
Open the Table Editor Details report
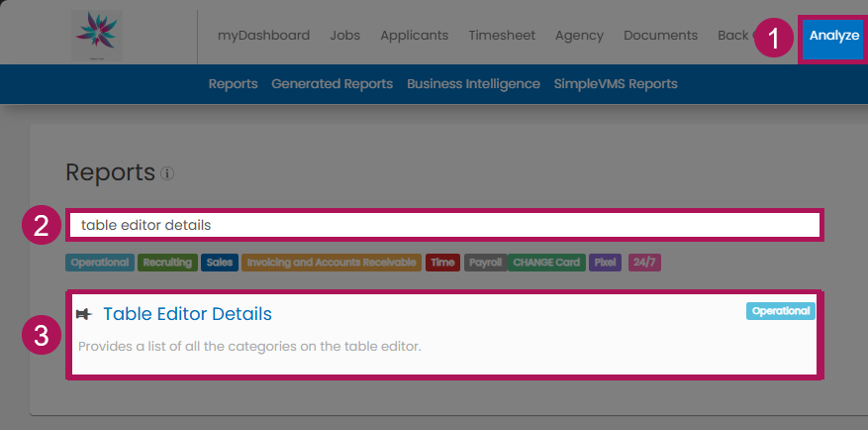point(187,314)
